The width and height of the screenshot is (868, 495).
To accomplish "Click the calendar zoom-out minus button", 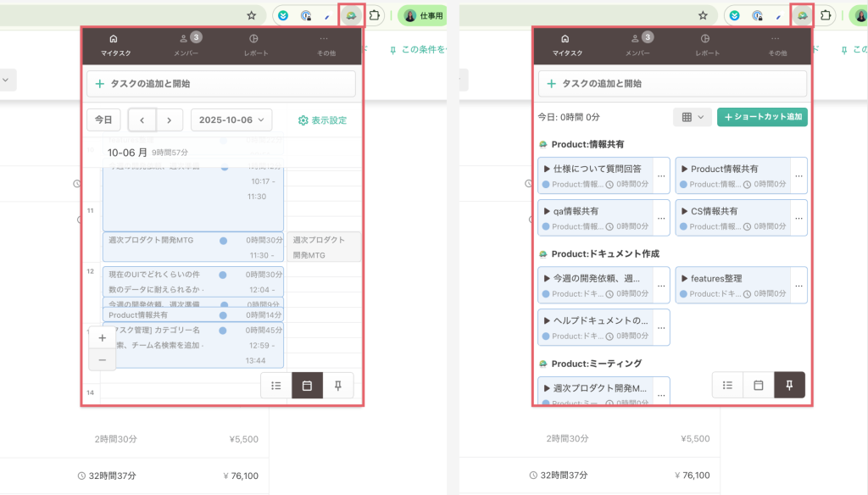I will coord(102,359).
